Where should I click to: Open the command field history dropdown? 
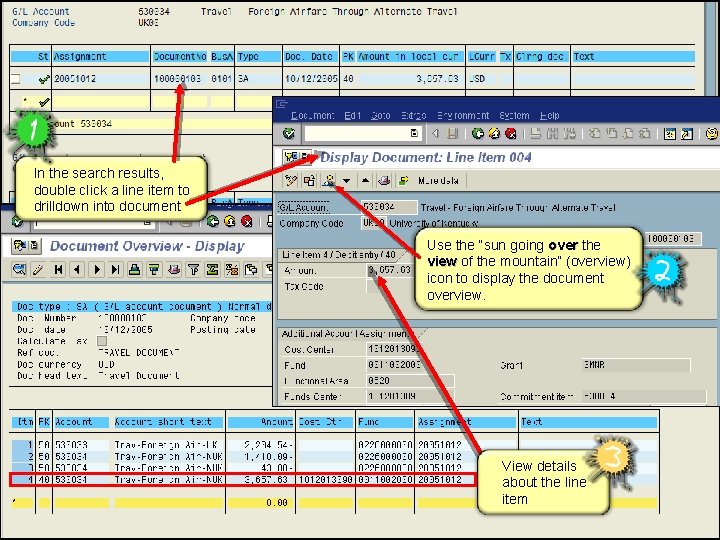[414, 134]
